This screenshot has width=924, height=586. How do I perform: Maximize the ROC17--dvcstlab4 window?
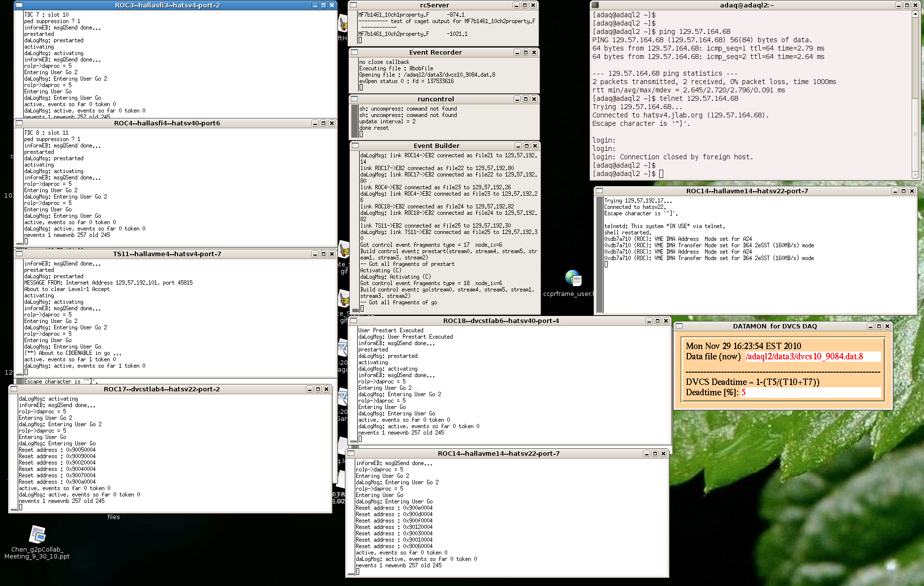[318, 389]
